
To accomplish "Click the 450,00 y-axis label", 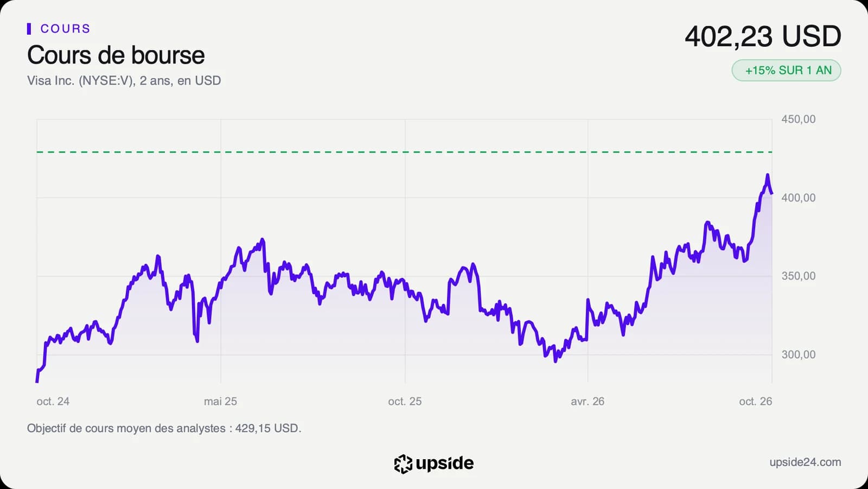I will click(x=798, y=119).
